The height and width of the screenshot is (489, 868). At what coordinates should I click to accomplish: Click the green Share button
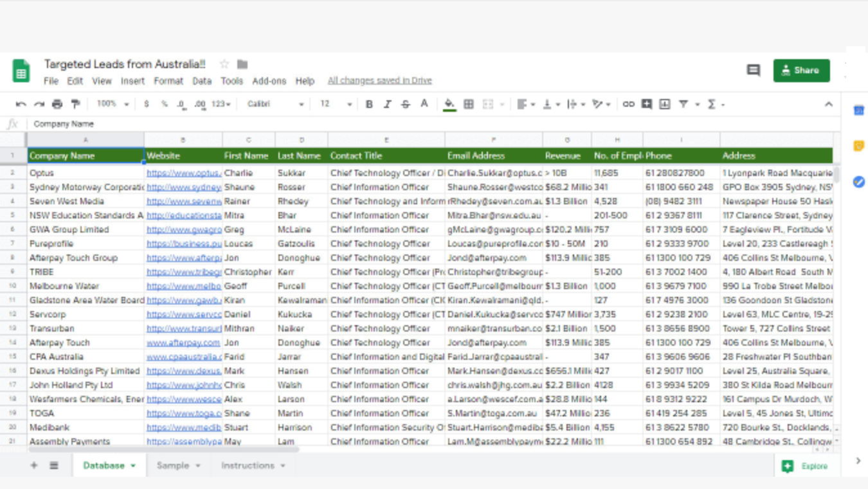click(801, 70)
